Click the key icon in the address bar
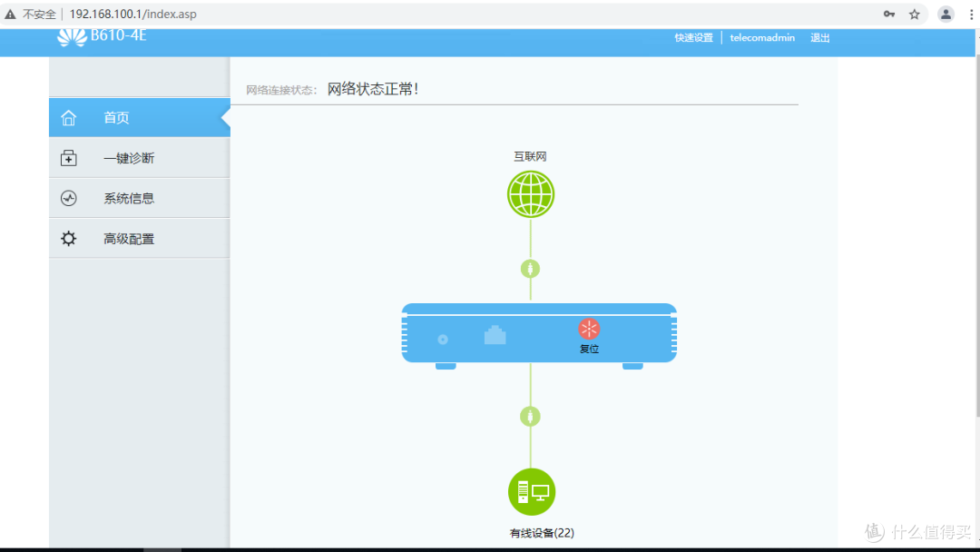The width and height of the screenshot is (980, 552). coord(889,14)
